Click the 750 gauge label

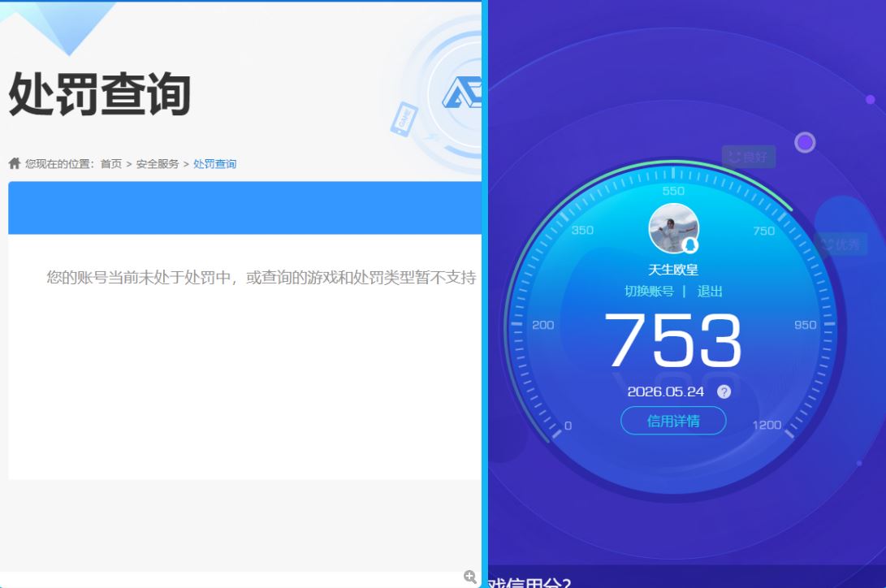pos(764,231)
